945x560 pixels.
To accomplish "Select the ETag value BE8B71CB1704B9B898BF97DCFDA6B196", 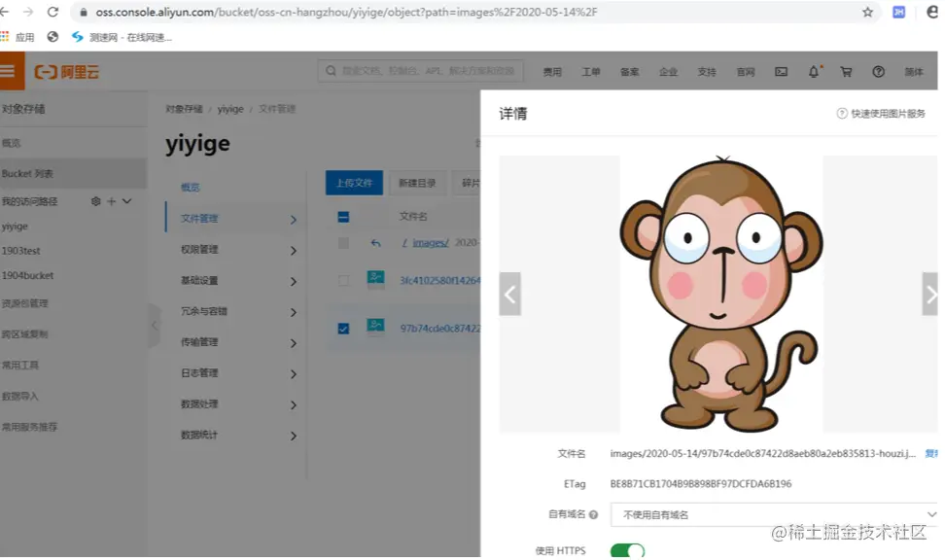I will pos(700,484).
